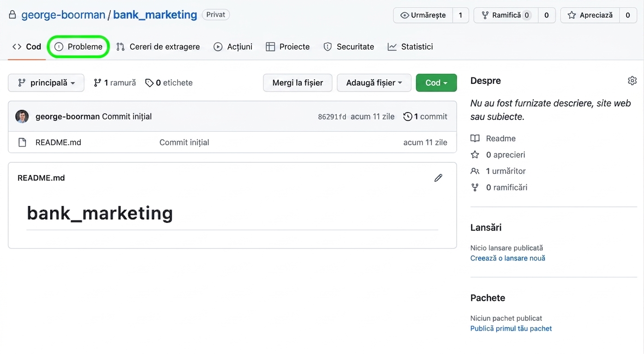Open the README.md file in list
Viewport: 644px width, 354px height.
tap(58, 142)
